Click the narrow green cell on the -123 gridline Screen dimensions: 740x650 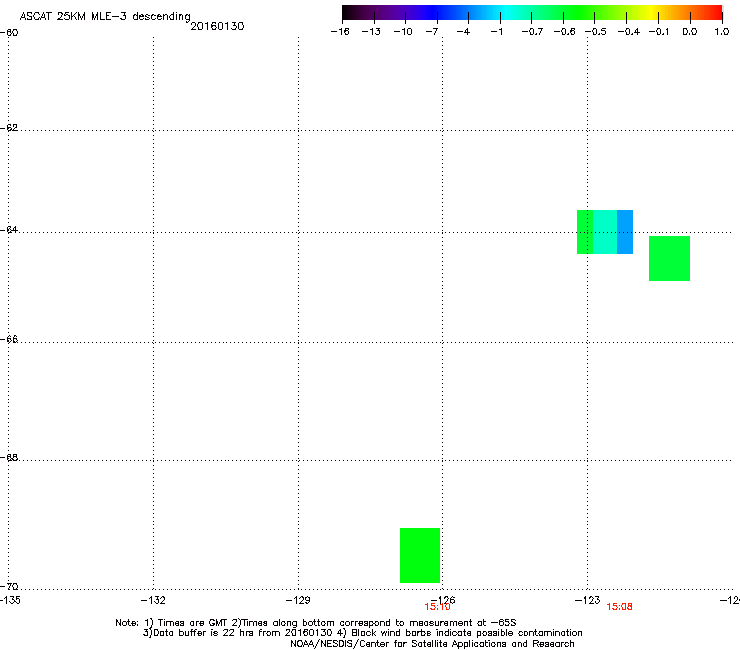(585, 232)
